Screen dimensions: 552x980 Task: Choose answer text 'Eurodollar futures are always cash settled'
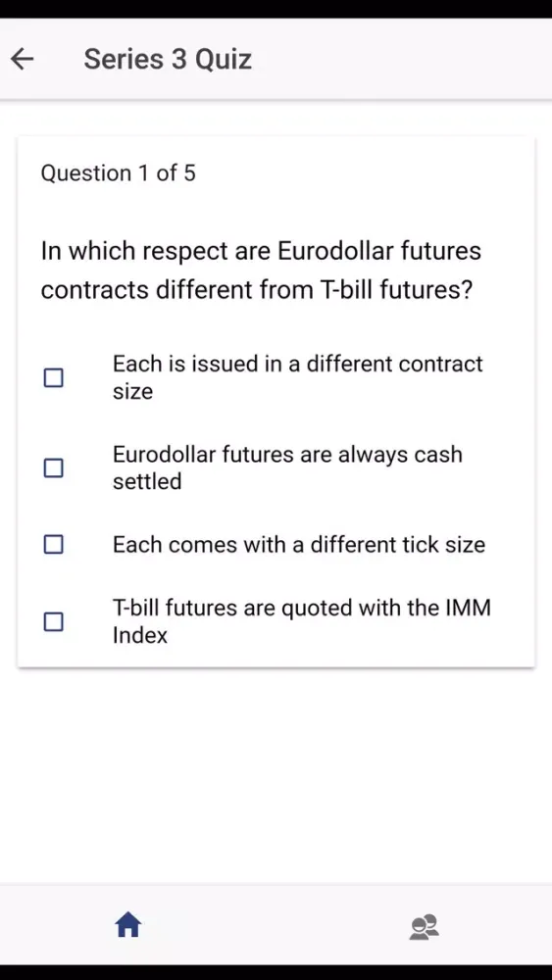[287, 467]
